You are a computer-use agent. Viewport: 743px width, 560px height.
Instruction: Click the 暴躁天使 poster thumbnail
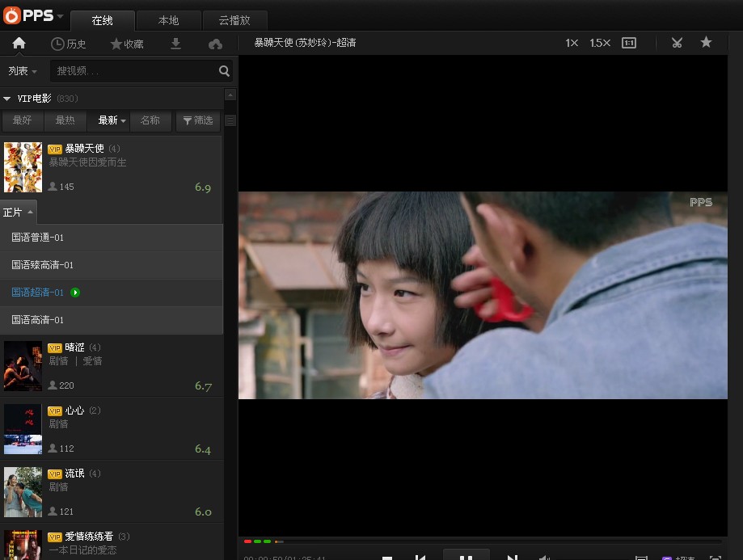click(23, 167)
